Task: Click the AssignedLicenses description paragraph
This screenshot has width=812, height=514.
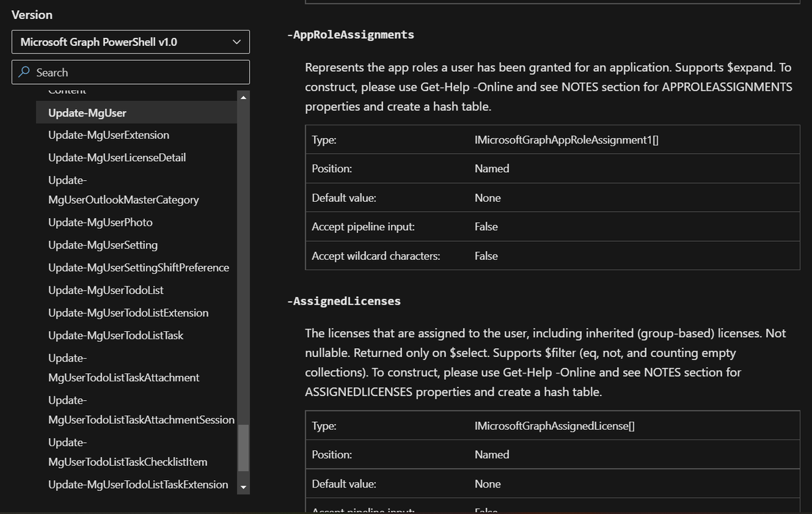Action: pos(545,362)
